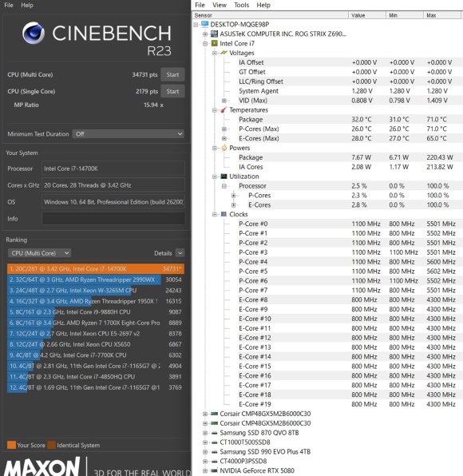
Task: Click the Clocks category icon
Action: tap(224, 214)
